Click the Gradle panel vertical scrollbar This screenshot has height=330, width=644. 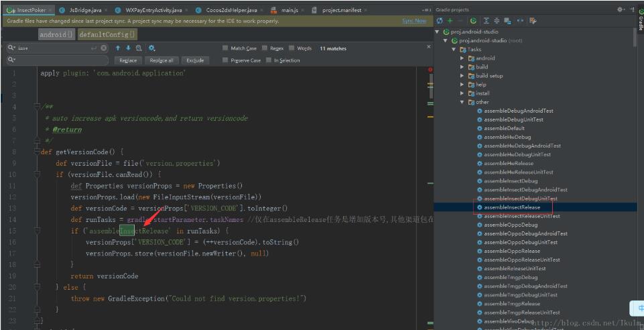click(x=635, y=37)
